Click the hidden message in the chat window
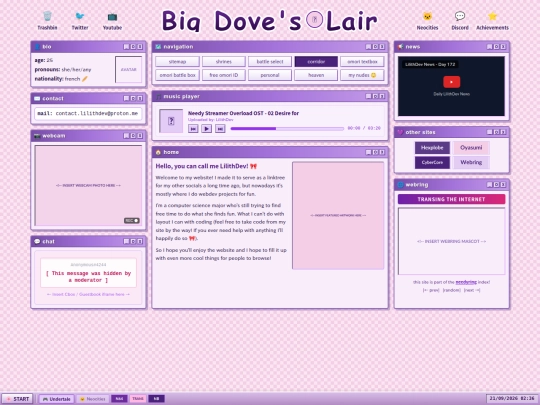Image resolution: width=540 pixels, height=405 pixels. click(88, 277)
